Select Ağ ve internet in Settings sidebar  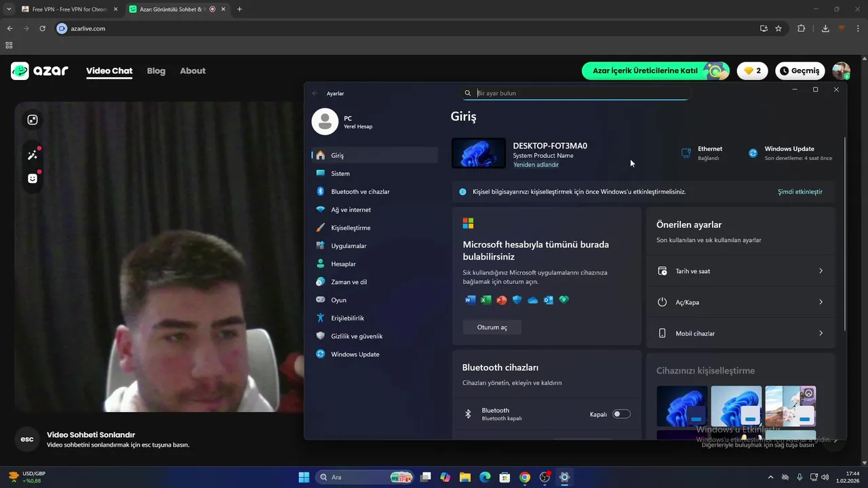(374, 209)
